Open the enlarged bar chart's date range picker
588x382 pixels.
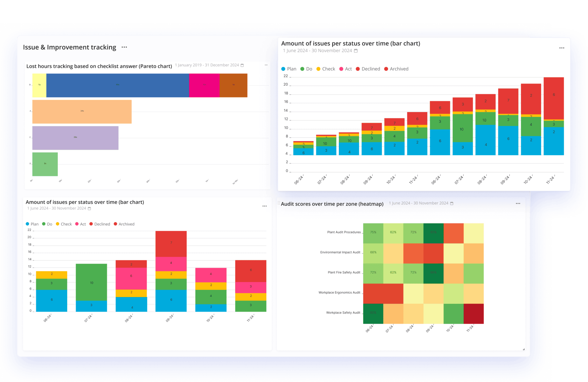coord(318,51)
